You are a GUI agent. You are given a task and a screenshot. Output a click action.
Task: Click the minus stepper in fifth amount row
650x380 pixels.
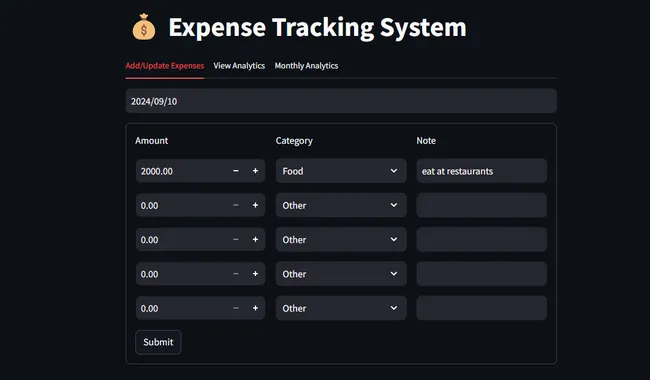[x=235, y=308]
